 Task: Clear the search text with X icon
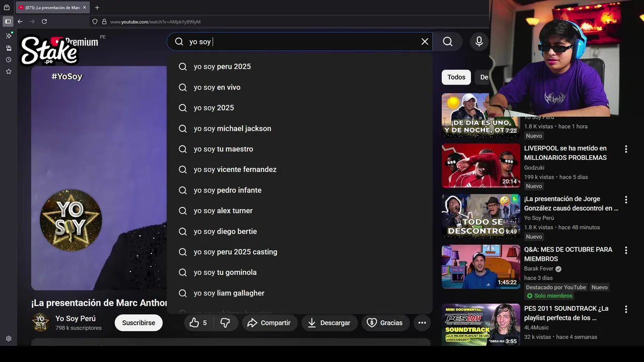(x=425, y=42)
